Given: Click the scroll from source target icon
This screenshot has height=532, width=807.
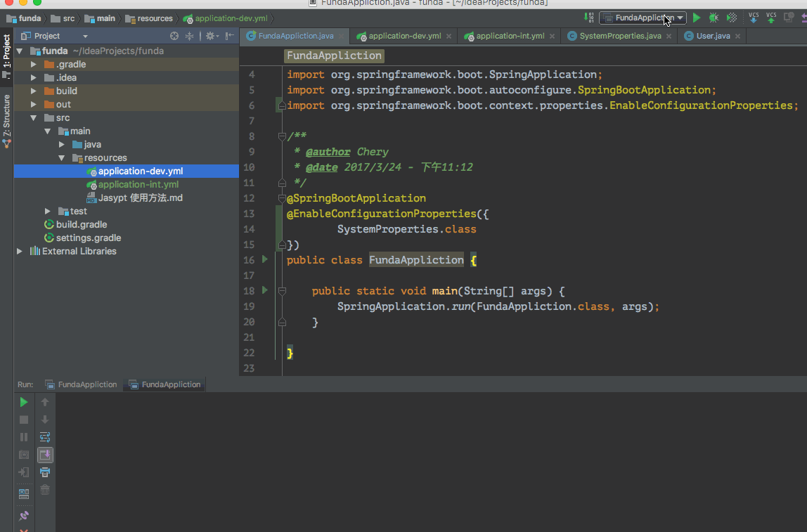Looking at the screenshot, I should point(174,36).
